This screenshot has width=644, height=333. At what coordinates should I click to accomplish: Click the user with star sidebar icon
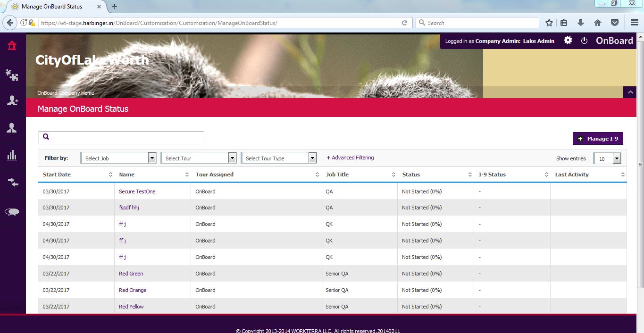tap(12, 100)
